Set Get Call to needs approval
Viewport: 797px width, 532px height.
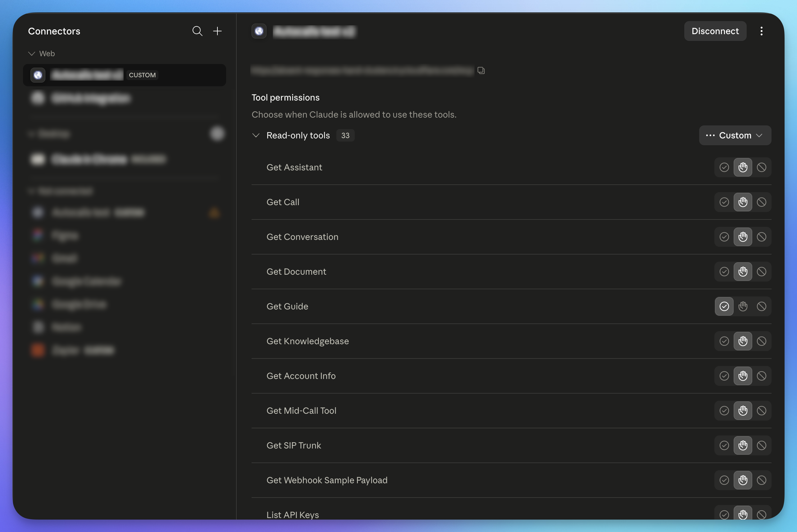pyautogui.click(x=743, y=202)
